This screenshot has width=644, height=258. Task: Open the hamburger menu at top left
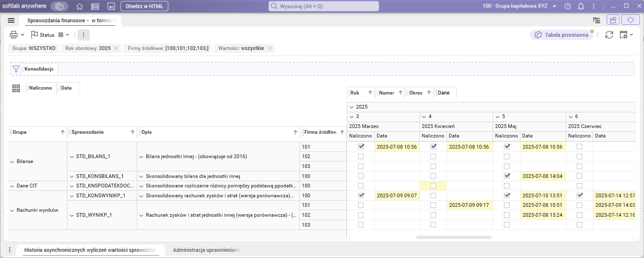[11, 20]
